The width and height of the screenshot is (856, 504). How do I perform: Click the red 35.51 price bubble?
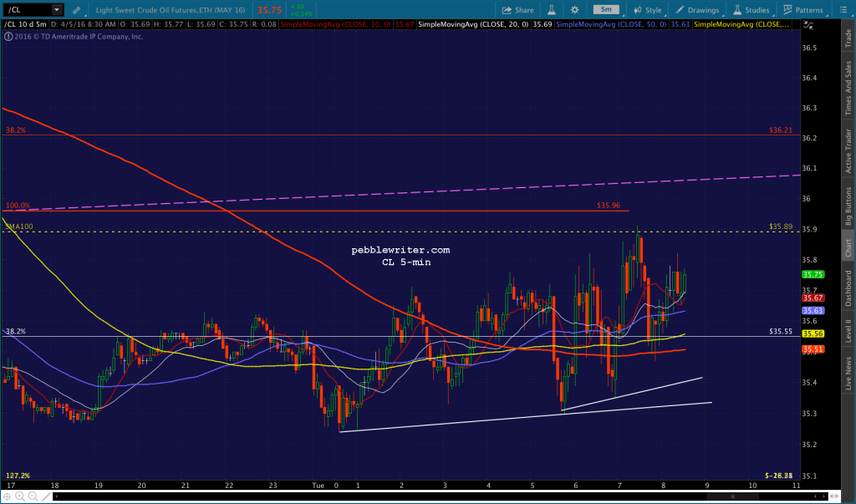[x=813, y=349]
